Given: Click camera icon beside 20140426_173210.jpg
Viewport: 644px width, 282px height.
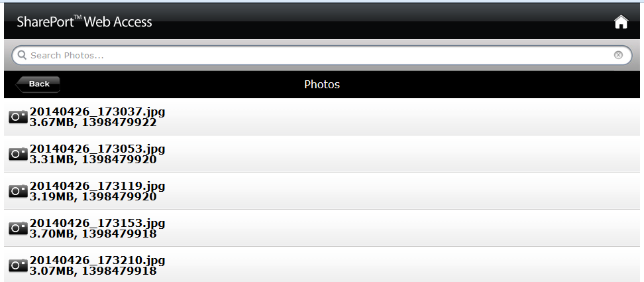Looking at the screenshot, I should (x=18, y=265).
